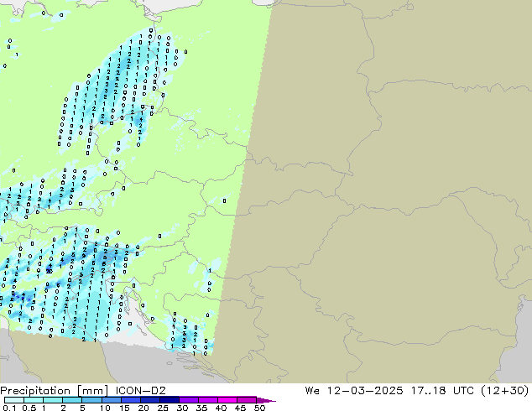This screenshot has height=411, width=532.
Task: Click the 'We 12-03-2025' date text
Action: pos(354,390)
